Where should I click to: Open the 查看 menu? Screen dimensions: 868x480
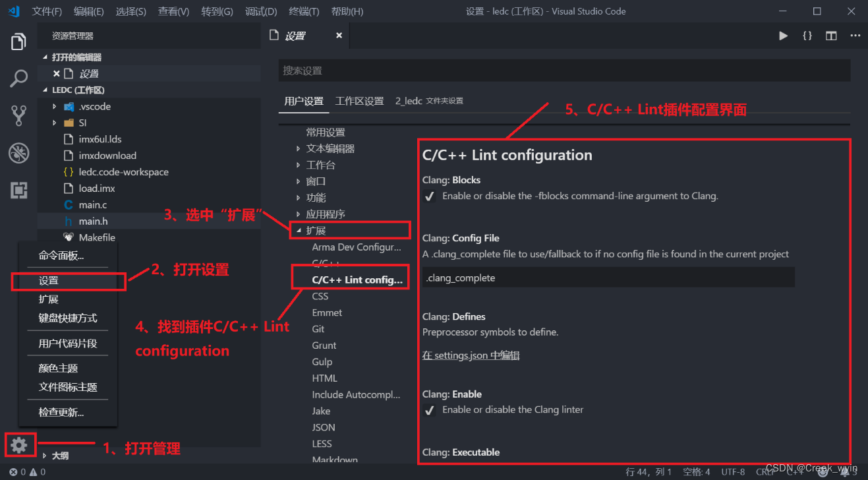click(173, 11)
